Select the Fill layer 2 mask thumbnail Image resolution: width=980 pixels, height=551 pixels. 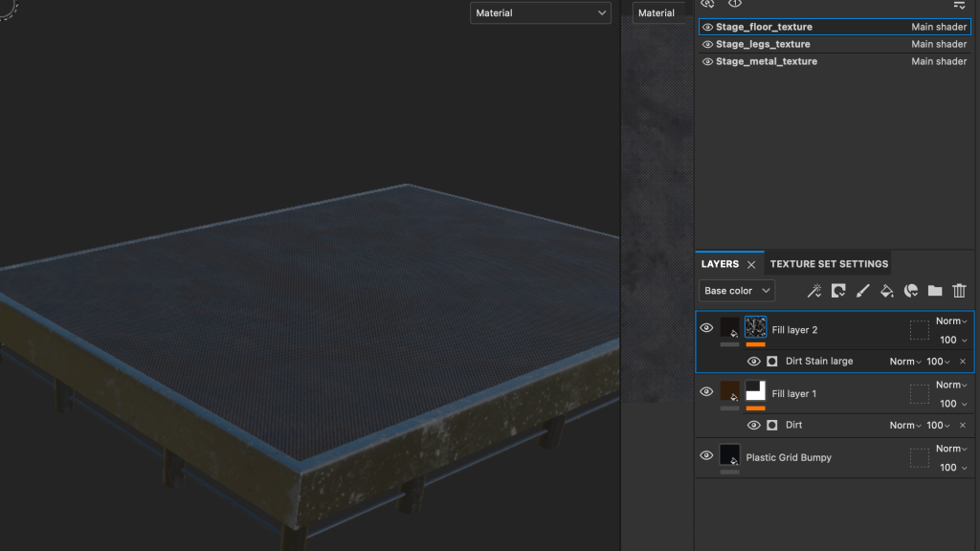pyautogui.click(x=755, y=327)
